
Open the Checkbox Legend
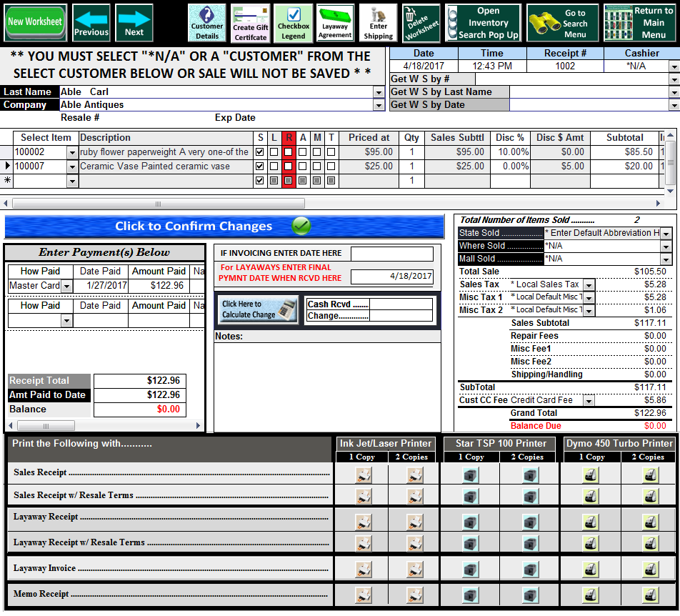tap(293, 23)
